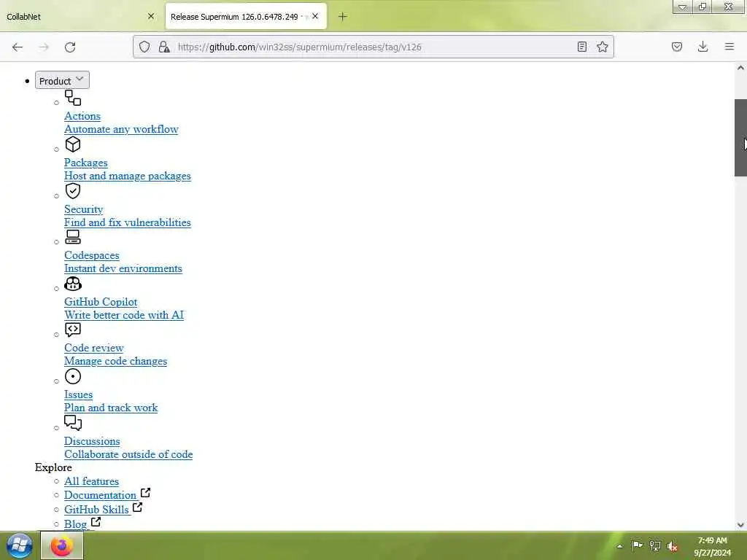
Task: Follow the Plan and track work link
Action: click(x=111, y=408)
